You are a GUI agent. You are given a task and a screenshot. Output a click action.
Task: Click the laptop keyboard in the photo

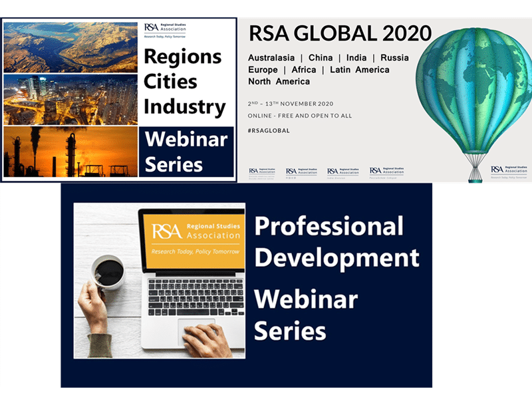196,297
